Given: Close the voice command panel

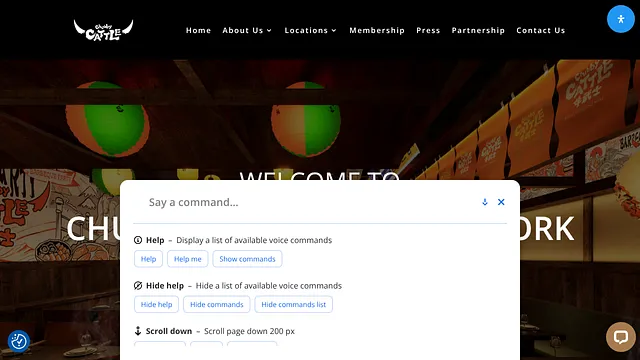Looking at the screenshot, I should tap(501, 202).
